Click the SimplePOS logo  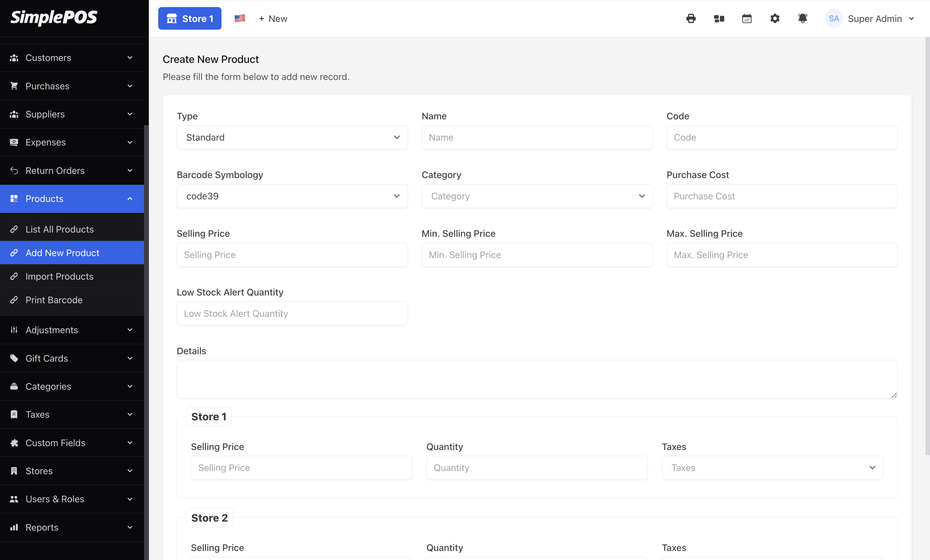[x=54, y=17]
